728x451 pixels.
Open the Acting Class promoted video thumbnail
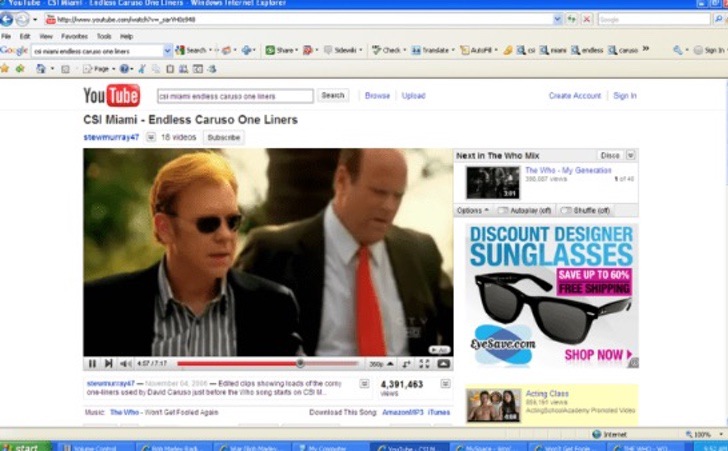[494, 405]
